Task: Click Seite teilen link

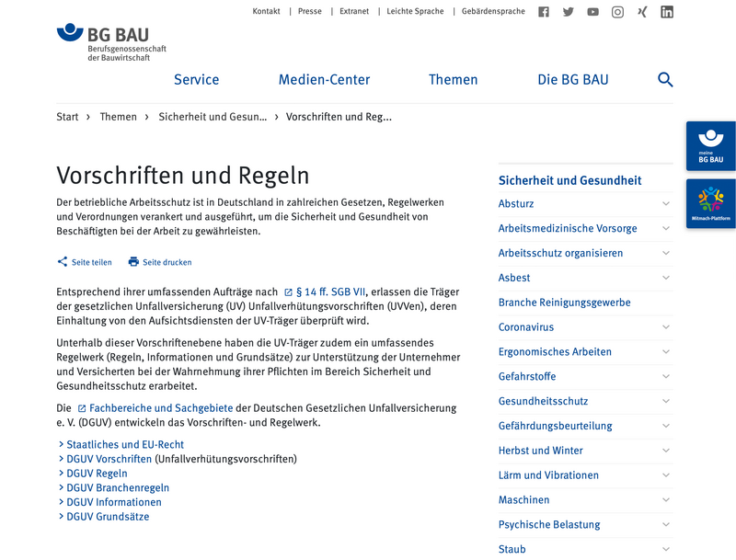Action: 85,262
